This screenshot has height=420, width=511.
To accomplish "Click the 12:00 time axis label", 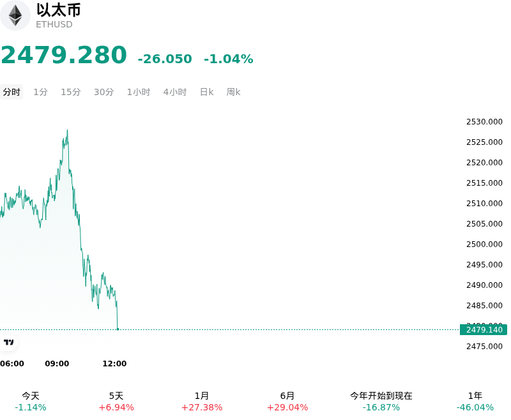I will coord(114,363).
